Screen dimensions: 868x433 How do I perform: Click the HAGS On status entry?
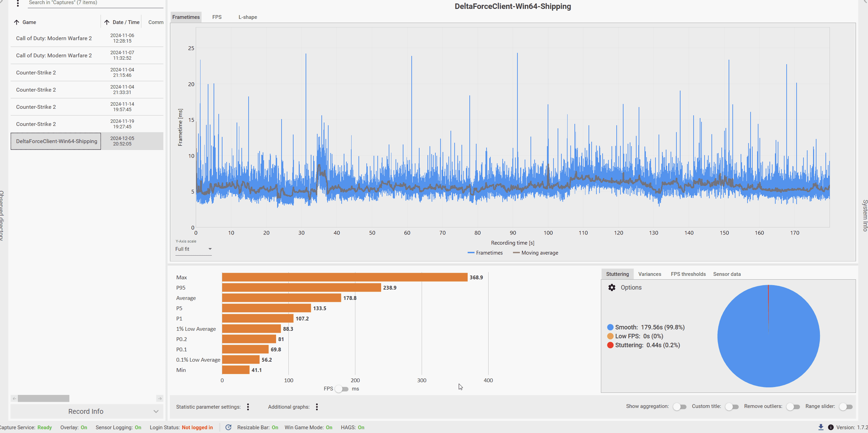(353, 428)
